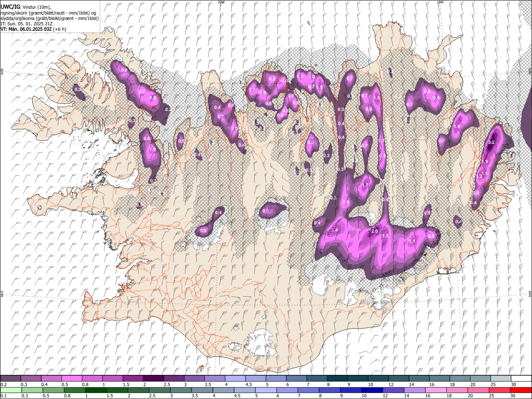Click the 2.0 snowfall value on the map

tap(374, 232)
